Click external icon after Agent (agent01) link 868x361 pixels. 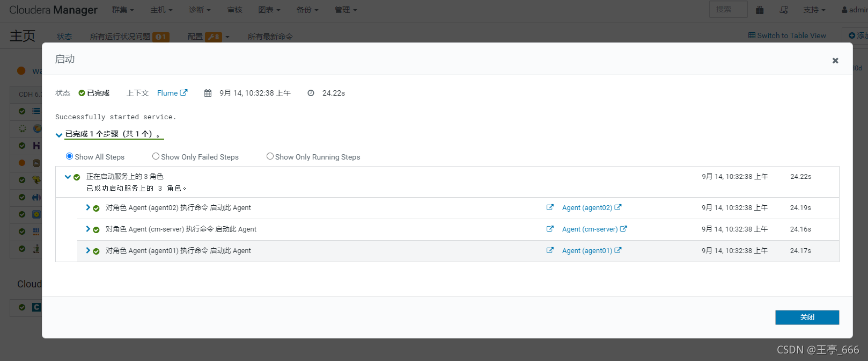(x=618, y=250)
